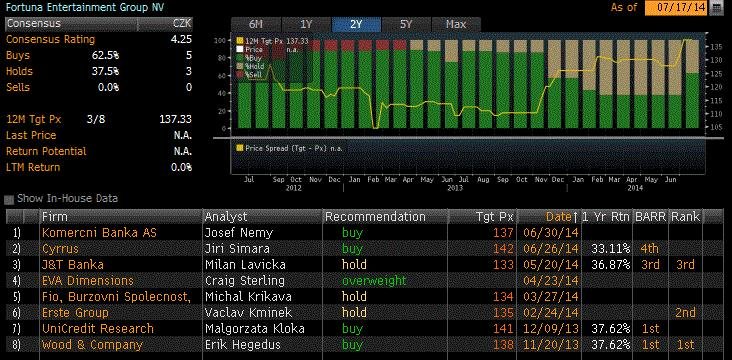Click the Consensus Rating label
Image resolution: width=732 pixels, height=360 pixels.
[x=50, y=40]
